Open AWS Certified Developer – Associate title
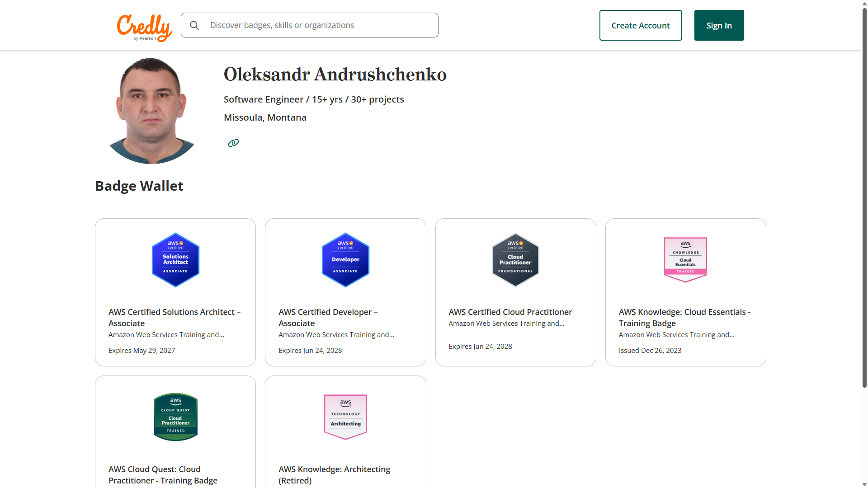Image resolution: width=868 pixels, height=488 pixels. pos(328,318)
